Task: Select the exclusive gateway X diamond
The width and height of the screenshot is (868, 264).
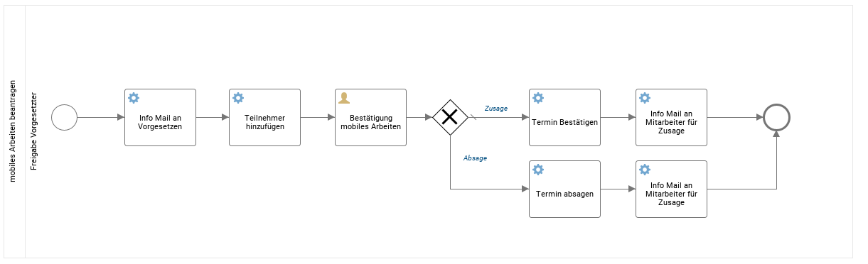Action: (450, 117)
